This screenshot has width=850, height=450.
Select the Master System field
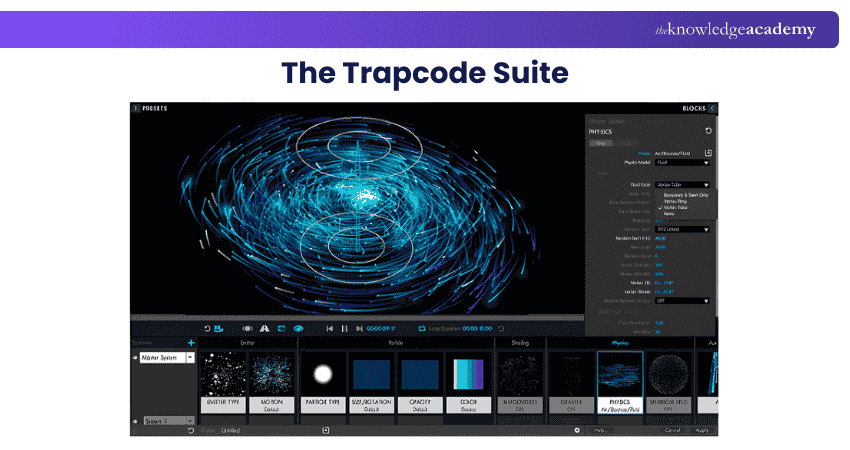tap(163, 358)
